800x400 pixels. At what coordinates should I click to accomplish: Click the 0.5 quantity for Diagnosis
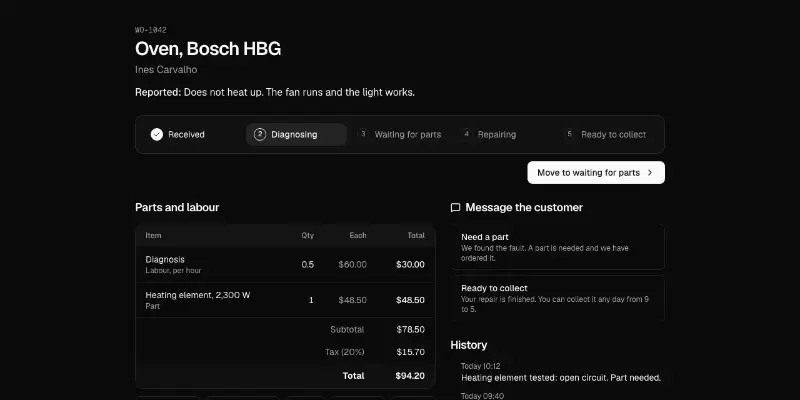(x=308, y=265)
